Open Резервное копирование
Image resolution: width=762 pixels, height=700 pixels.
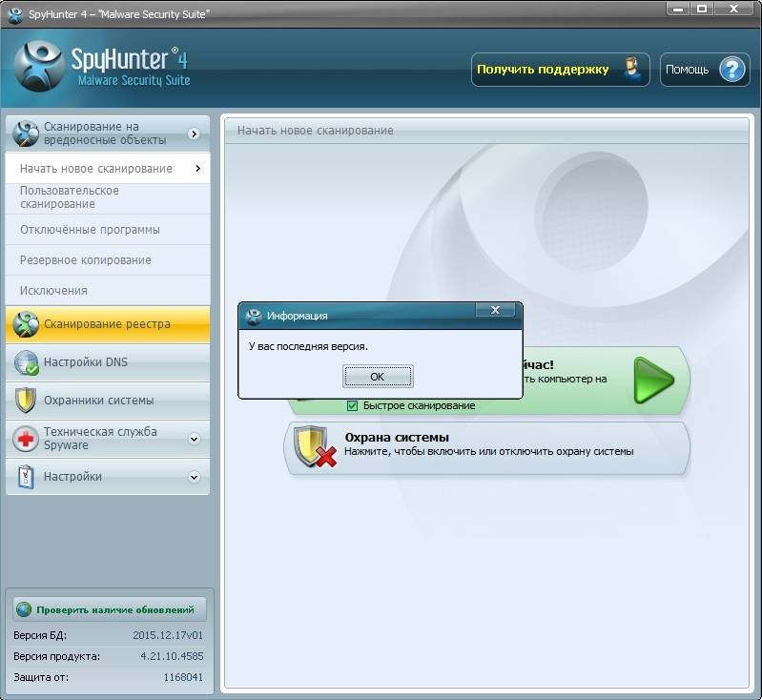pyautogui.click(x=108, y=260)
